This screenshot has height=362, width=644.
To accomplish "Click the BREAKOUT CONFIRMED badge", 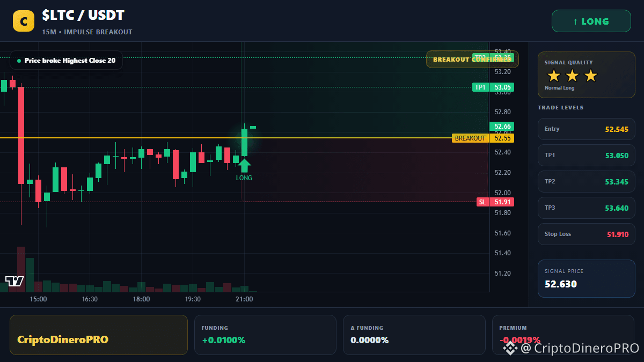I will click(472, 60).
